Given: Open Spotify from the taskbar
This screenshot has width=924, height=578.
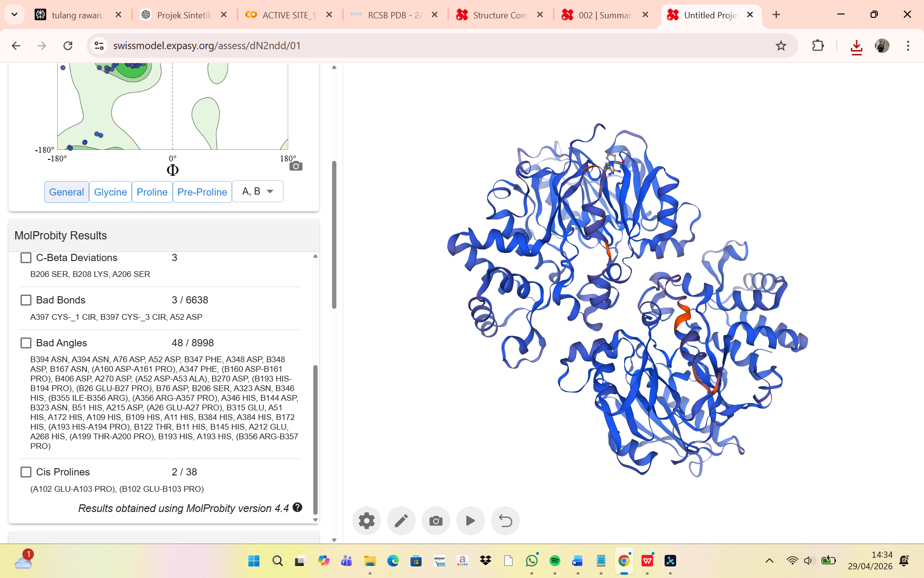Looking at the screenshot, I should [555, 561].
